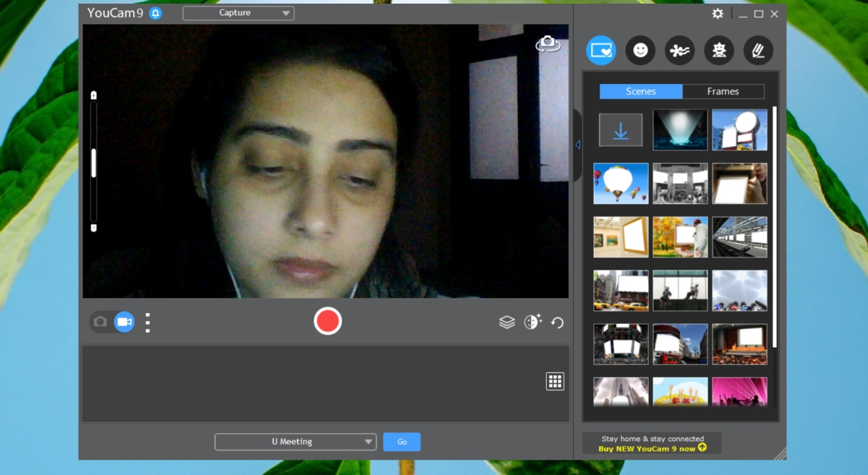Open the Capture mode dropdown
This screenshot has height=475, width=868.
click(x=238, y=13)
